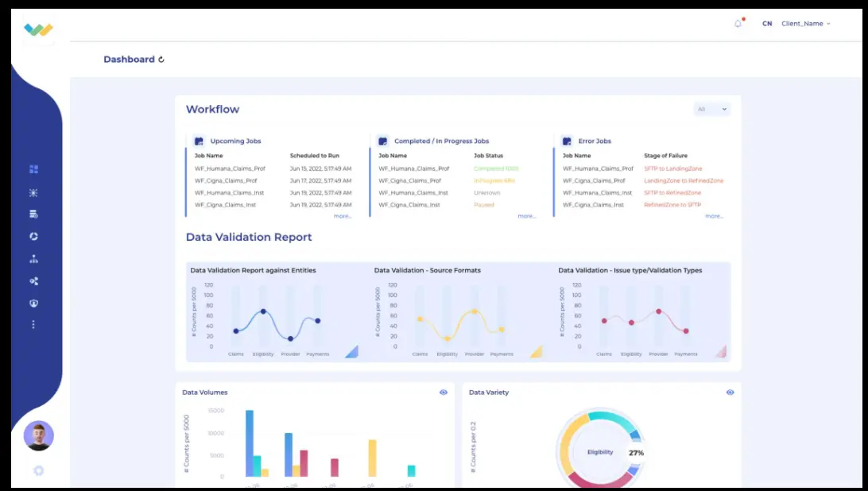The image size is (868, 491).
Task: Select the hierarchy tree sidebar icon
Action: (33, 258)
